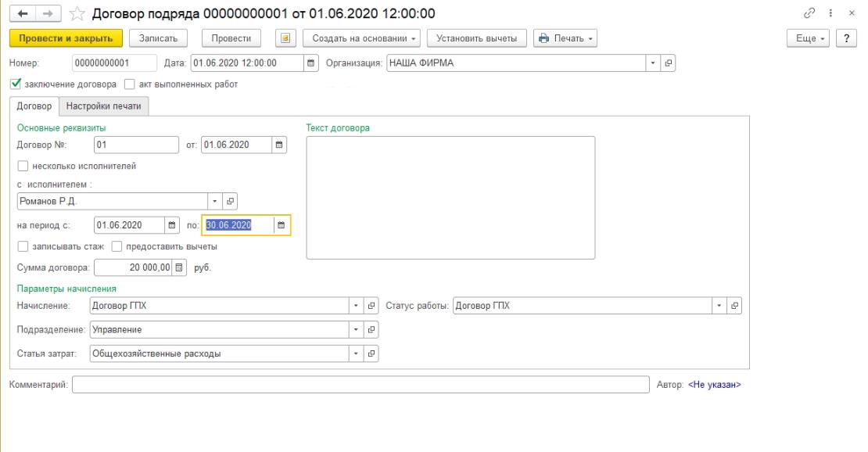Open calendar for the period end date 'по'
This screenshot has width=868, height=452.
[x=282, y=225]
